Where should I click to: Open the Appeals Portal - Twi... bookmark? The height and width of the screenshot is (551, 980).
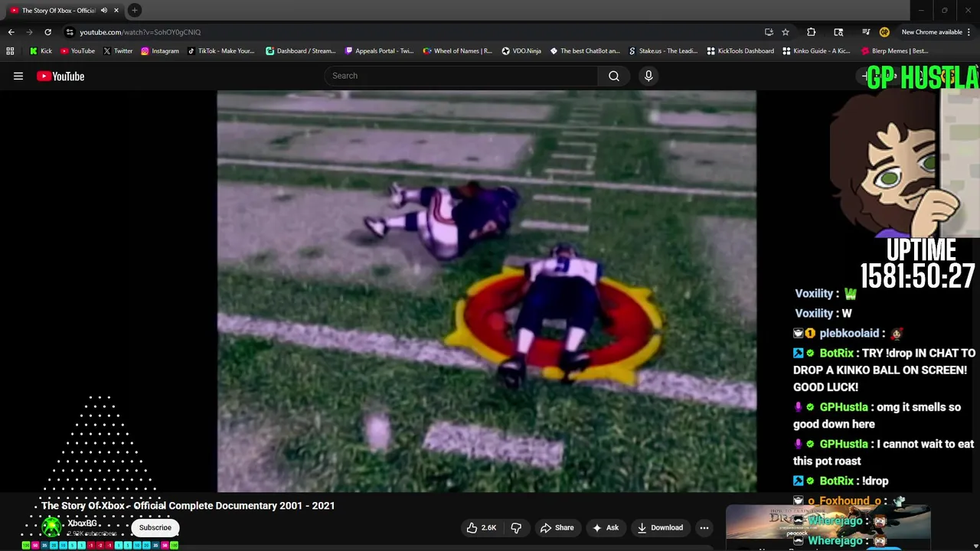pos(379,51)
